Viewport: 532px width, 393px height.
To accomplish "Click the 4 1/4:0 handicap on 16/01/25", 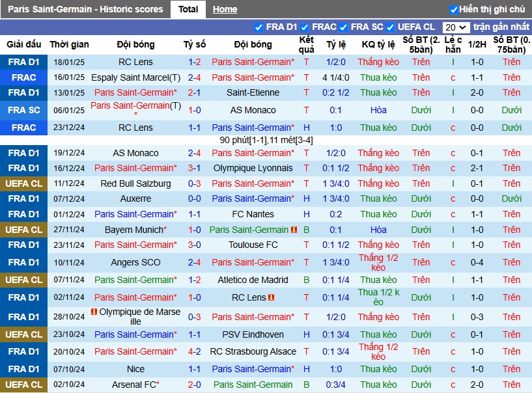I will click(x=335, y=77).
